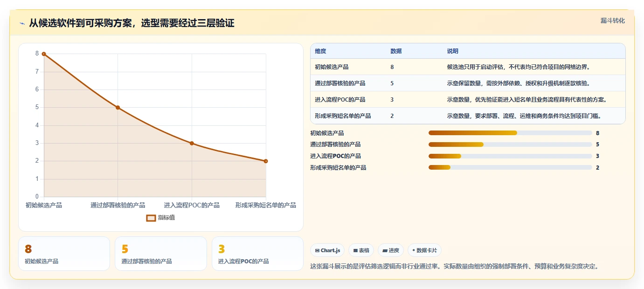Open the stat card showing 5 通过部署核验的产品

tap(161, 254)
